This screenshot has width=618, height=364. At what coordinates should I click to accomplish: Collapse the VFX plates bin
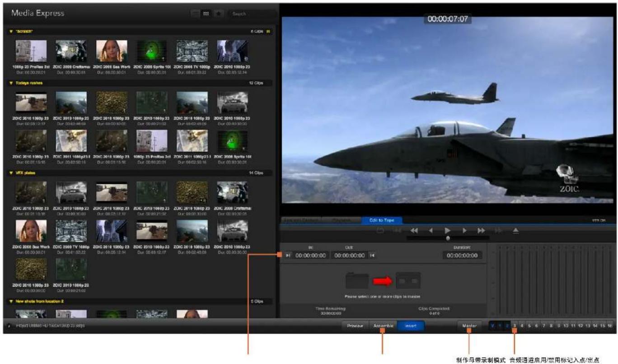coord(11,173)
